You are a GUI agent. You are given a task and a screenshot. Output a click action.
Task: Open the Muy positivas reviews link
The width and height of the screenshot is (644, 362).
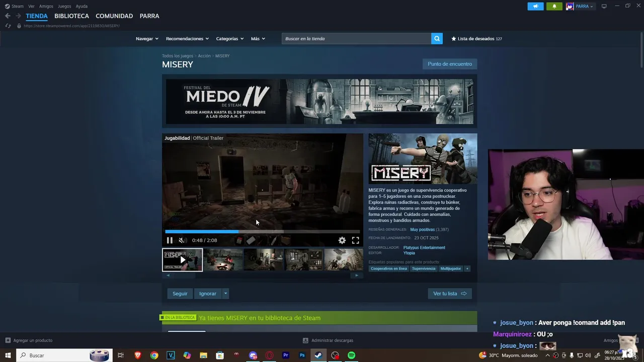point(422,229)
